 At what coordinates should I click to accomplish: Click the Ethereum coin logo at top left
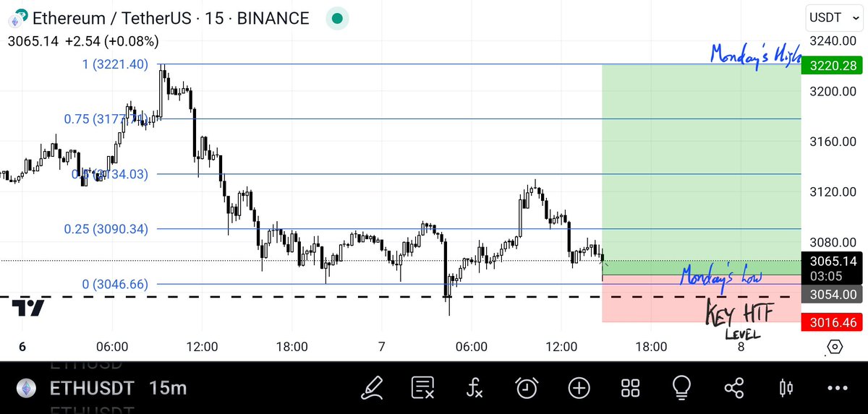(x=18, y=17)
